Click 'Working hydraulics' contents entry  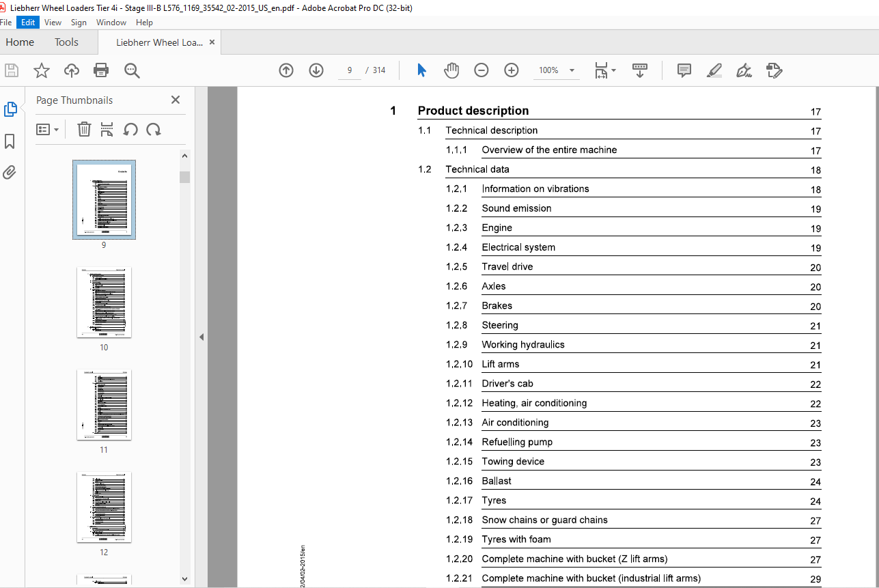tap(523, 344)
